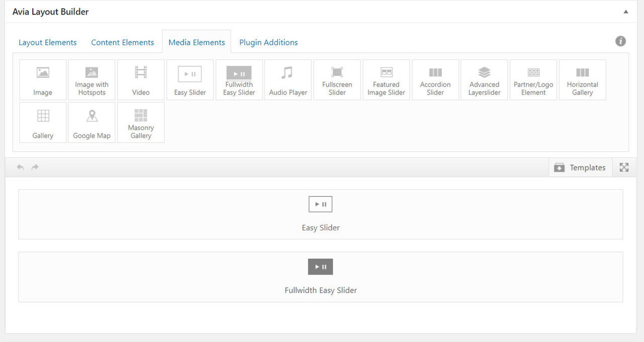Add the Partner/Logo Element

click(533, 80)
